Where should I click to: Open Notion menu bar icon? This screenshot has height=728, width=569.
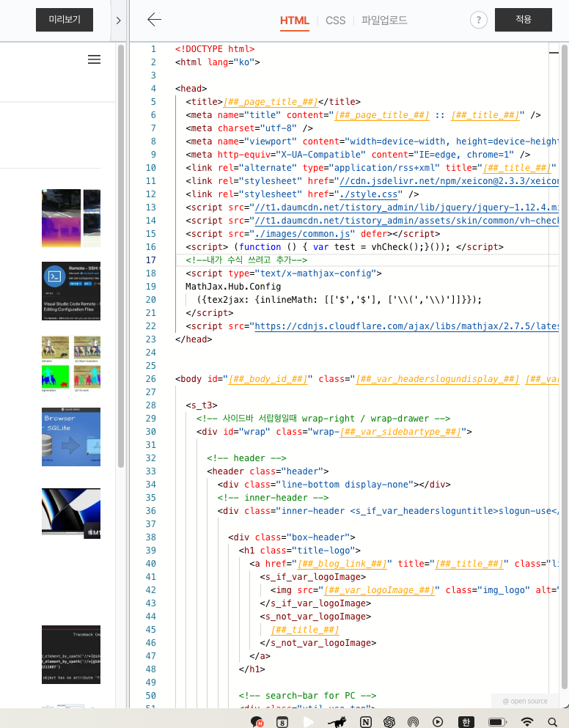pyautogui.click(x=366, y=722)
